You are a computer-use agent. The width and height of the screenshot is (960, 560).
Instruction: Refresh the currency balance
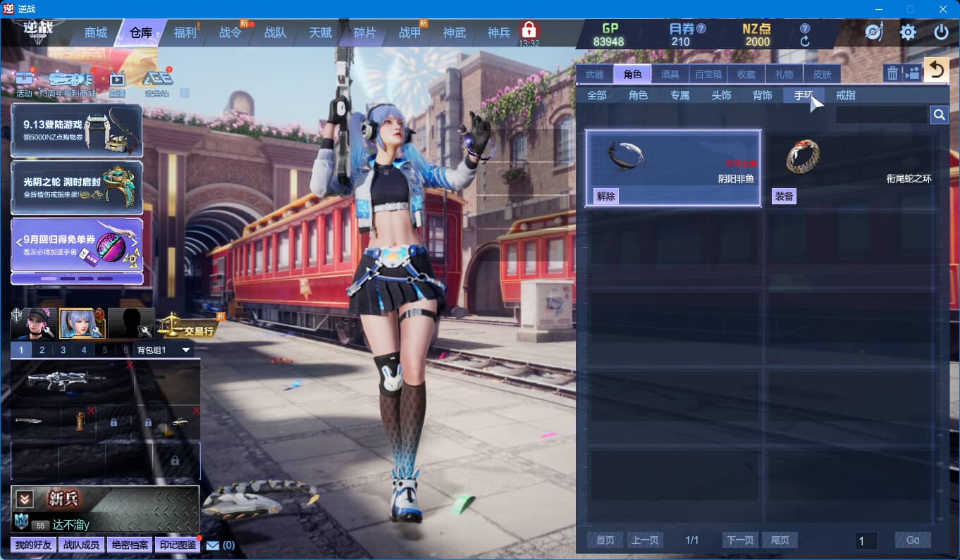[805, 42]
